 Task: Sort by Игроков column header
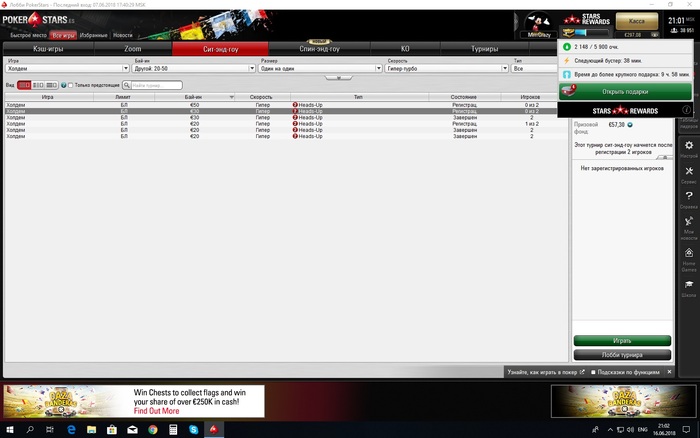530,97
